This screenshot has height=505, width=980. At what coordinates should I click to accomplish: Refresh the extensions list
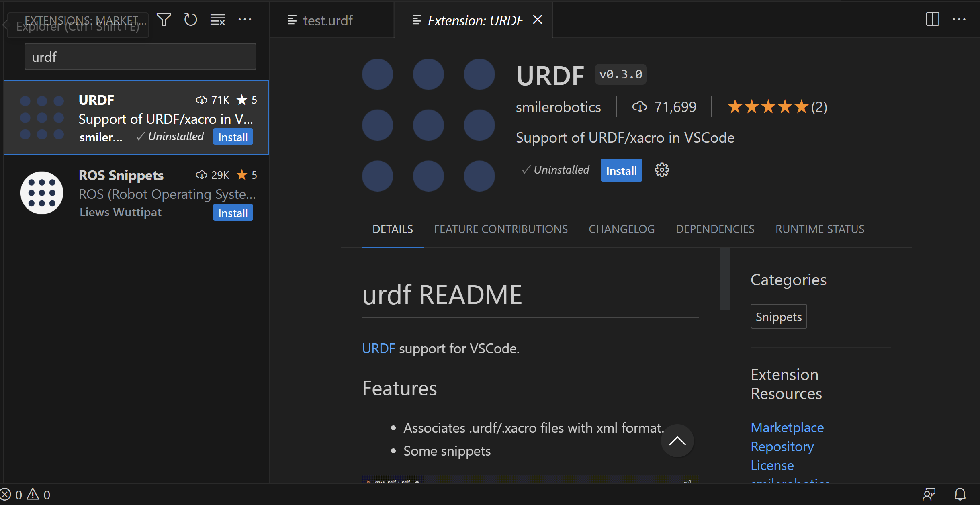coord(190,20)
